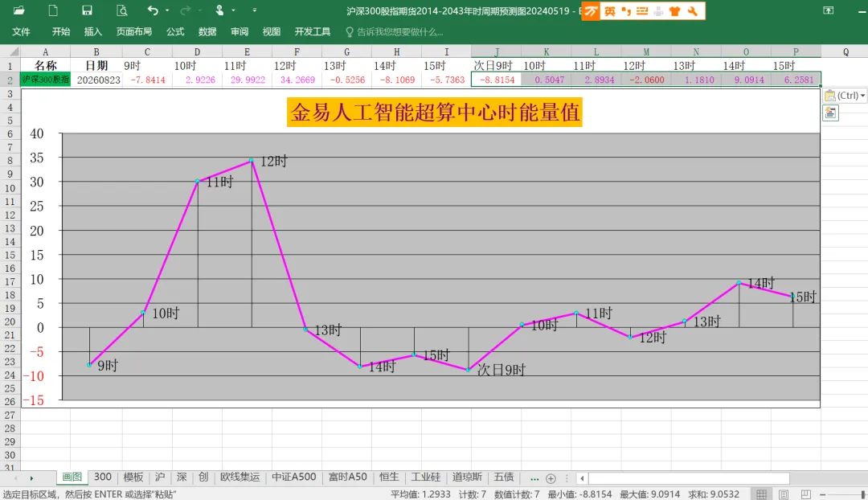Image resolution: width=868 pixels, height=500 pixels.
Task: Toggle IME punctuation mode icon
Action: (x=626, y=11)
